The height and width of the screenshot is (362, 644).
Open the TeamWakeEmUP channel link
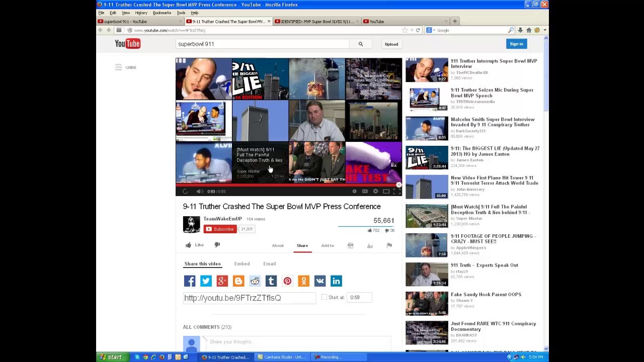pos(222,219)
